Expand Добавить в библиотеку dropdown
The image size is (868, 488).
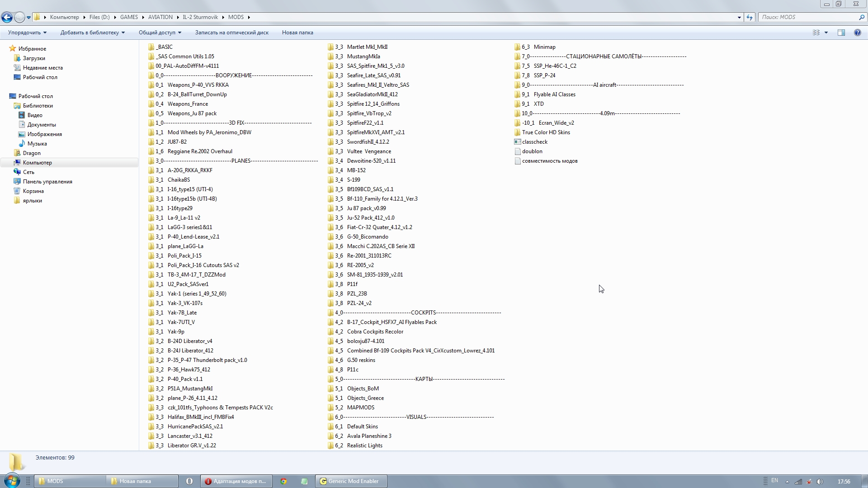(x=92, y=33)
